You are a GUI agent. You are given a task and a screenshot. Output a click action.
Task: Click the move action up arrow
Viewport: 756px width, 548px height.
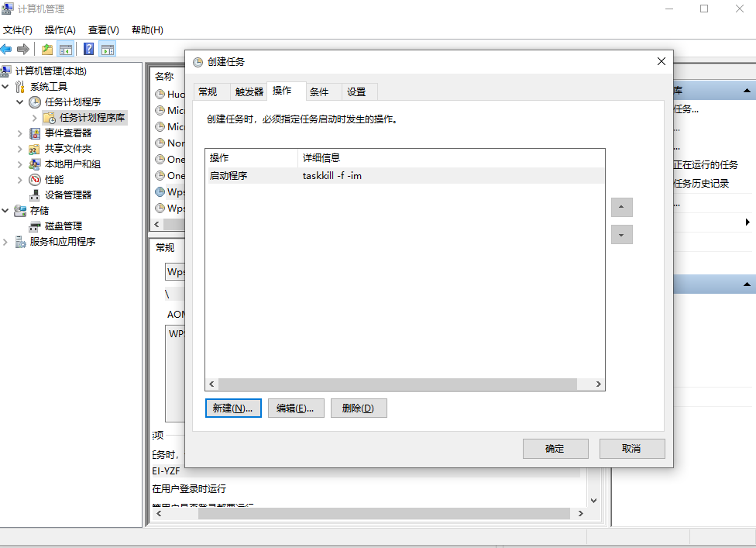pyautogui.click(x=621, y=207)
